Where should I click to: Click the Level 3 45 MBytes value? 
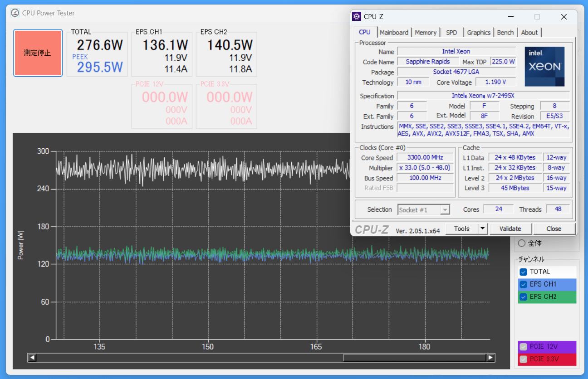click(515, 188)
